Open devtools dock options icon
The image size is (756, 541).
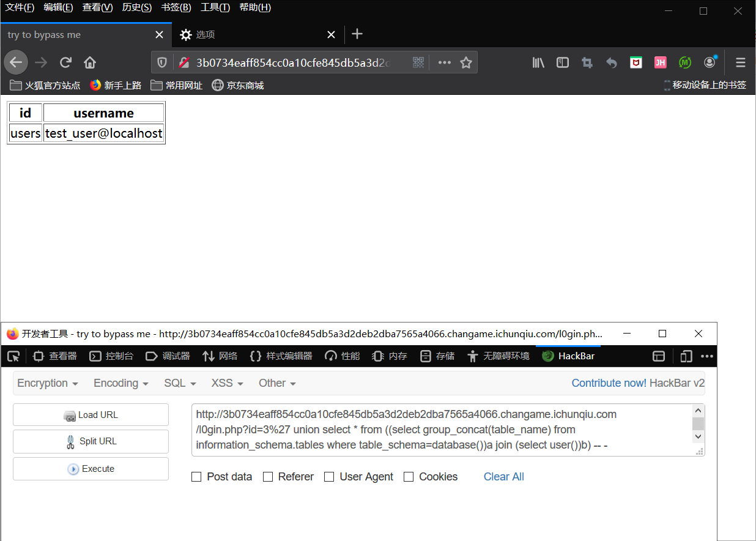point(659,356)
